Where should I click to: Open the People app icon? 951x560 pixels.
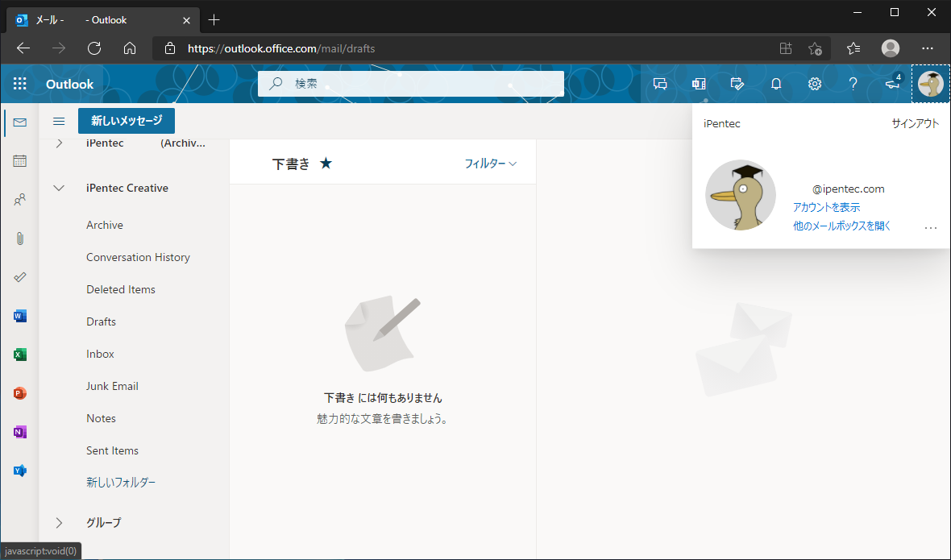(19, 200)
